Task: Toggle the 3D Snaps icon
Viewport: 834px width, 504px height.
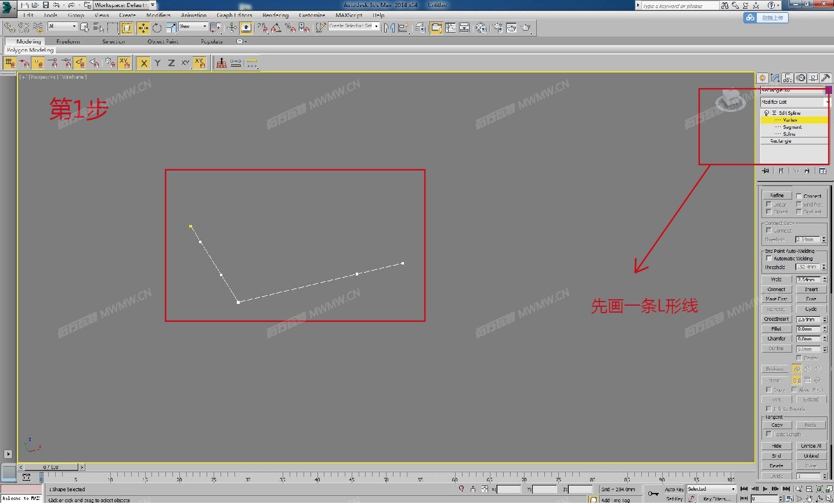Action: [263, 28]
